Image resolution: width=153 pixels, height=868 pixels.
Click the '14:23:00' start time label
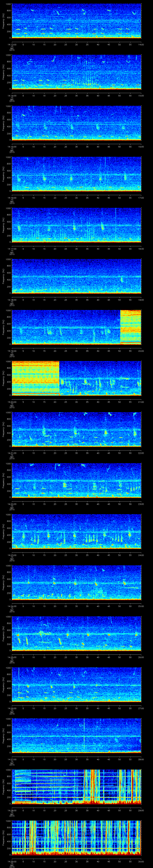(12, 555)
